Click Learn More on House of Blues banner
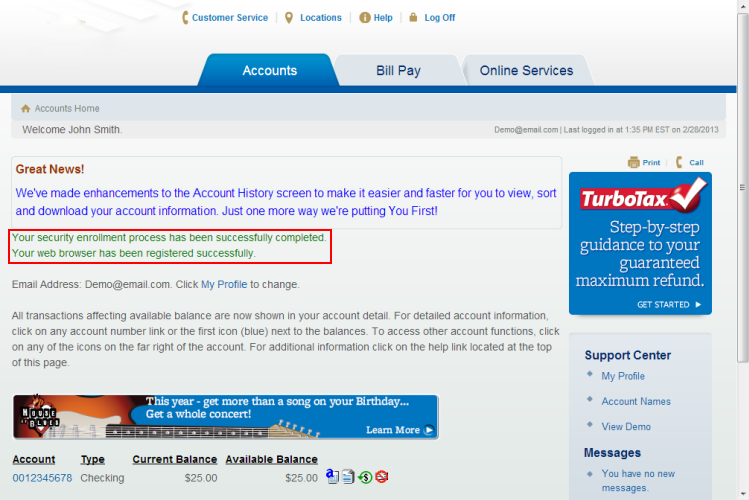Screen dimensions: 749x500 point(399,430)
